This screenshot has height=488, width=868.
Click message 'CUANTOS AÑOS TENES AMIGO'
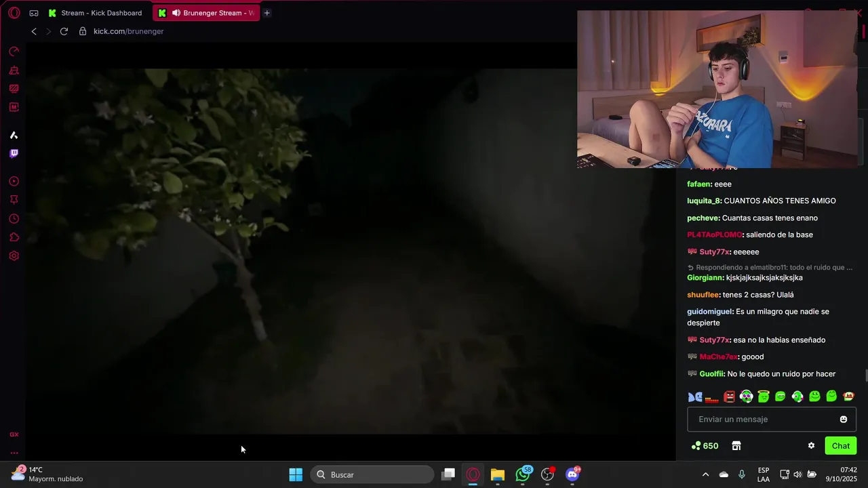pyautogui.click(x=780, y=201)
